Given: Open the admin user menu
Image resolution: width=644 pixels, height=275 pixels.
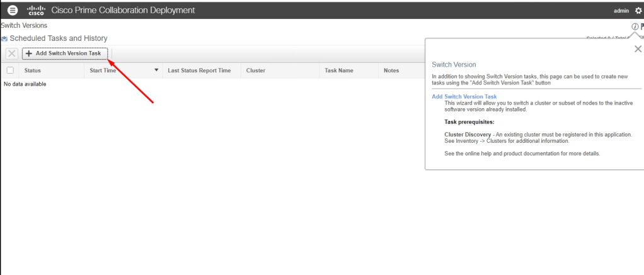Looking at the screenshot, I should coord(620,11).
